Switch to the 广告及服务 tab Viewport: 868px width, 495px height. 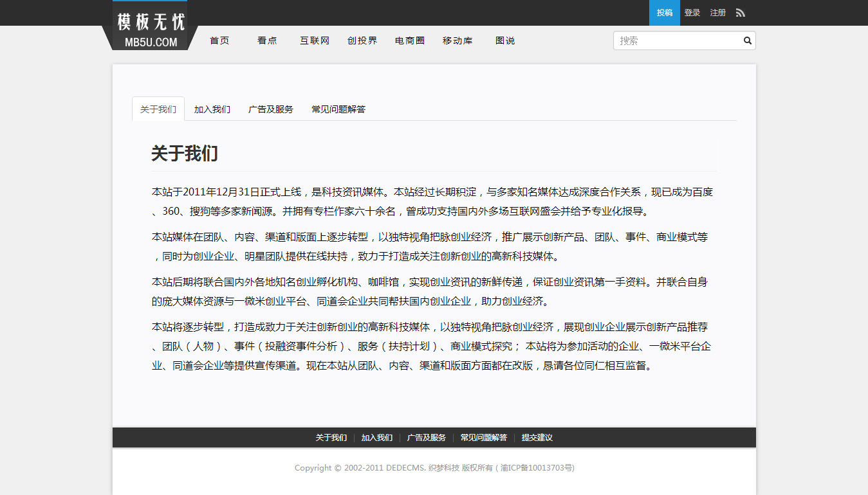pos(271,109)
